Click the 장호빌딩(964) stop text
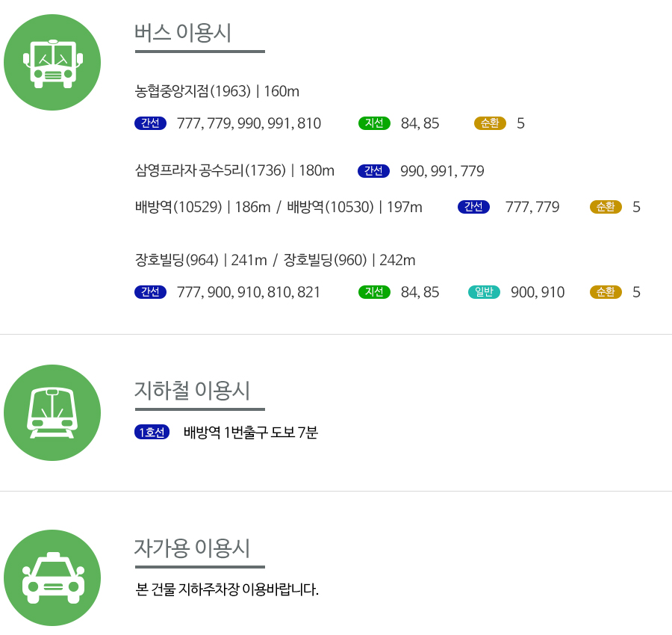The image size is (672, 635). pos(176,260)
